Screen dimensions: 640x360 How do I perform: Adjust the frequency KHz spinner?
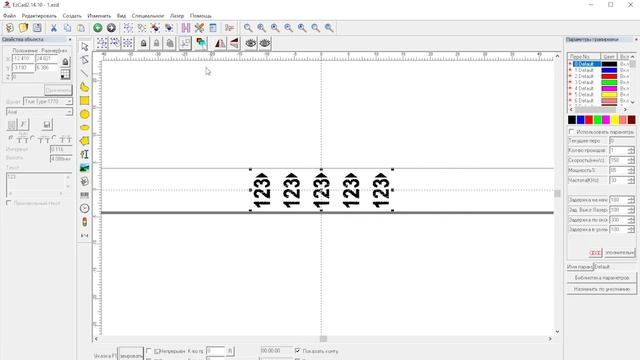click(631, 180)
